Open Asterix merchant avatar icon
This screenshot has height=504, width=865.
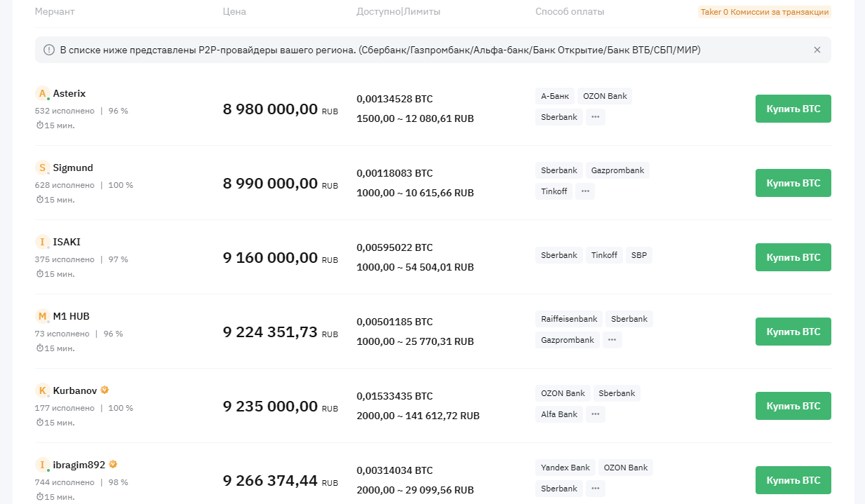pyautogui.click(x=42, y=93)
